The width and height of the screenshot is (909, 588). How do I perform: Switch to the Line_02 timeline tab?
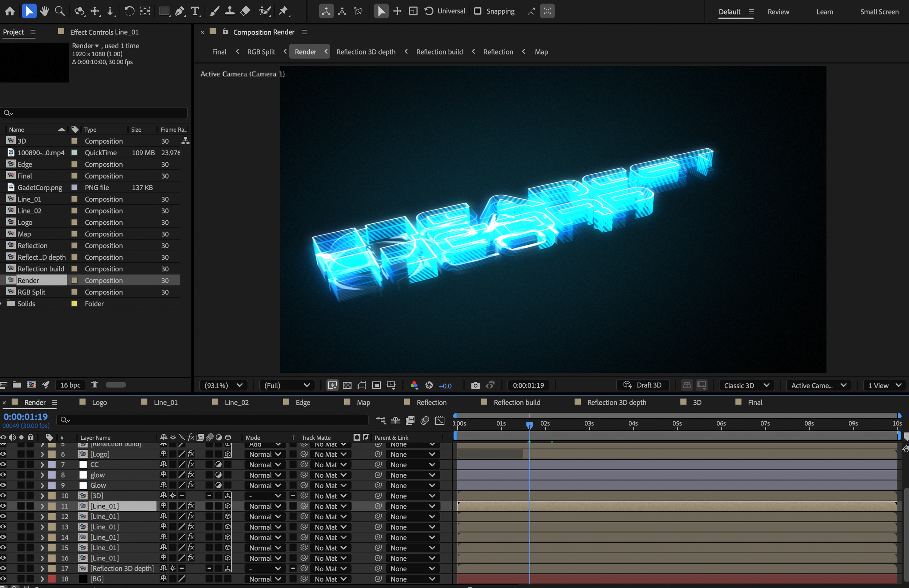pyautogui.click(x=236, y=403)
